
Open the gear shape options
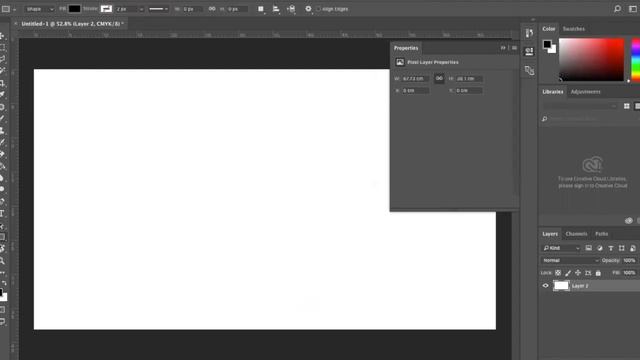(x=308, y=9)
